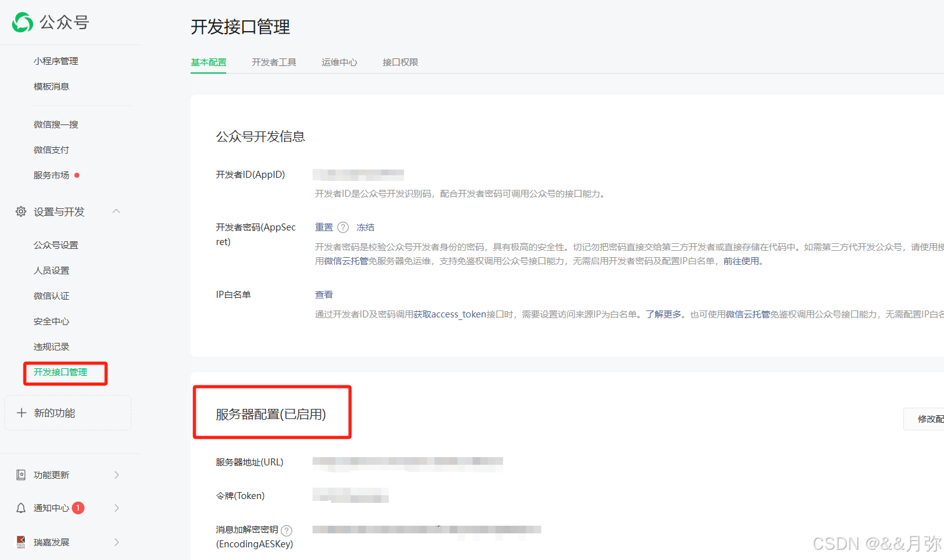Go to 微信搜一搜 in the sidebar
Viewport: 944px width, 560px height.
[56, 124]
